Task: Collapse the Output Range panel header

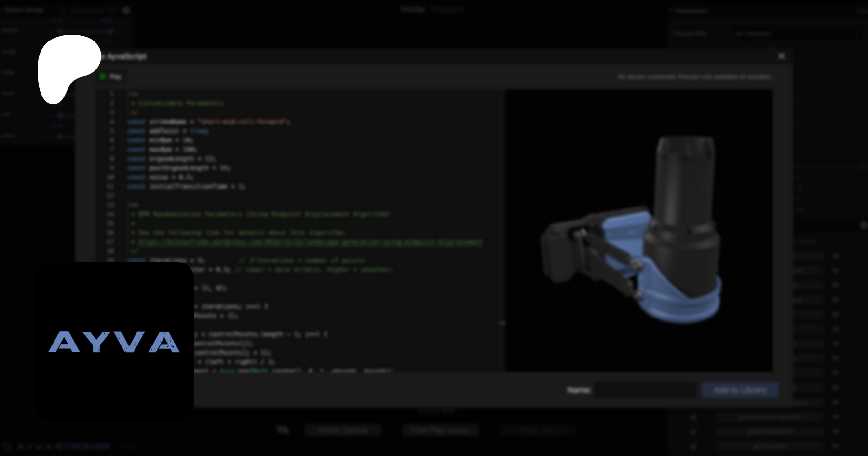Action: coord(24,10)
